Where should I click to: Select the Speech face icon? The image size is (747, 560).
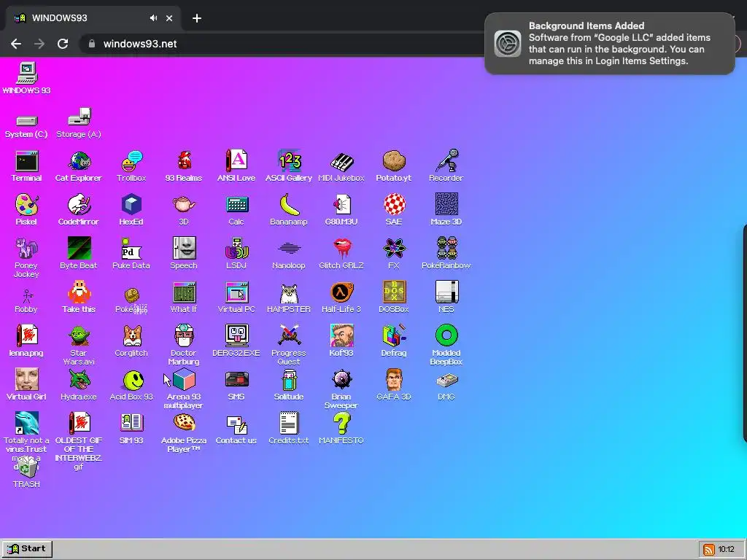(x=184, y=249)
